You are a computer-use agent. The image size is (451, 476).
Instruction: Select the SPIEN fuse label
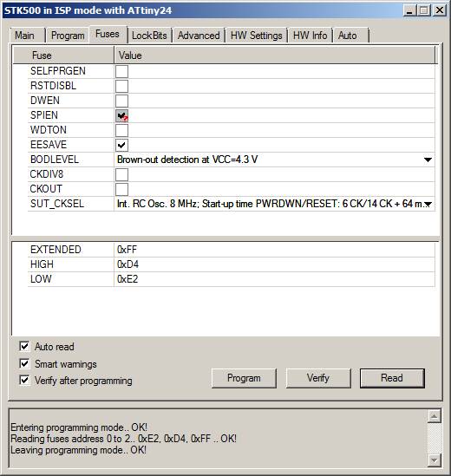(44, 115)
